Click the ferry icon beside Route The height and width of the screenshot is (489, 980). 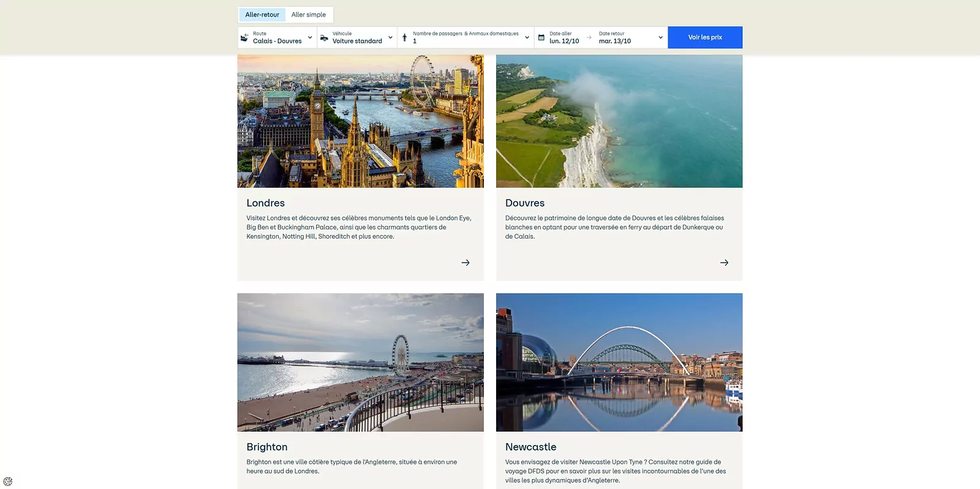click(x=244, y=38)
